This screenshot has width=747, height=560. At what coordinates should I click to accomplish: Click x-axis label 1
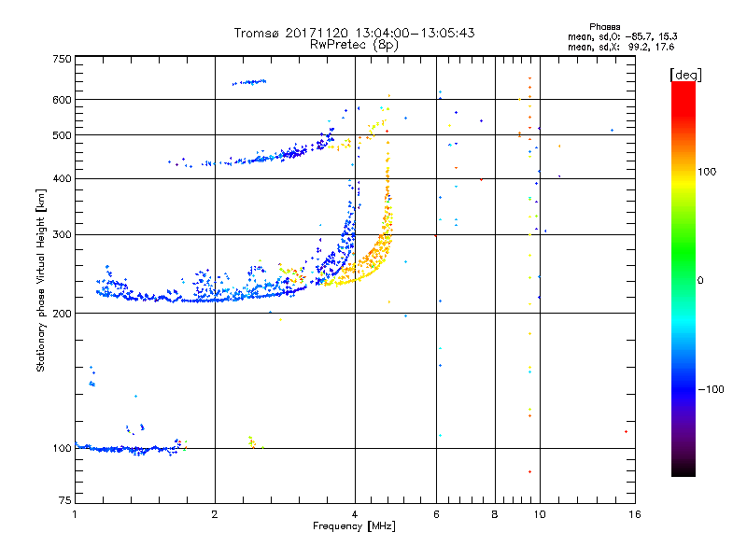pos(75,514)
